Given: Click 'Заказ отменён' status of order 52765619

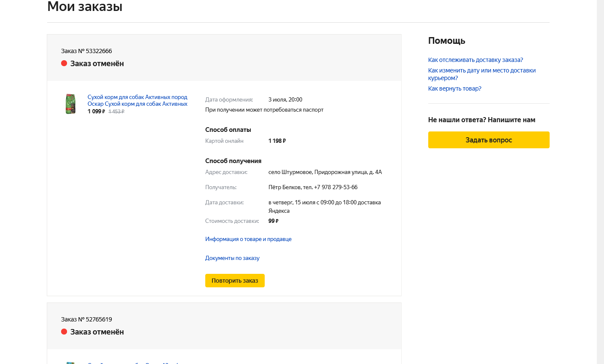Looking at the screenshot, I should tap(97, 332).
